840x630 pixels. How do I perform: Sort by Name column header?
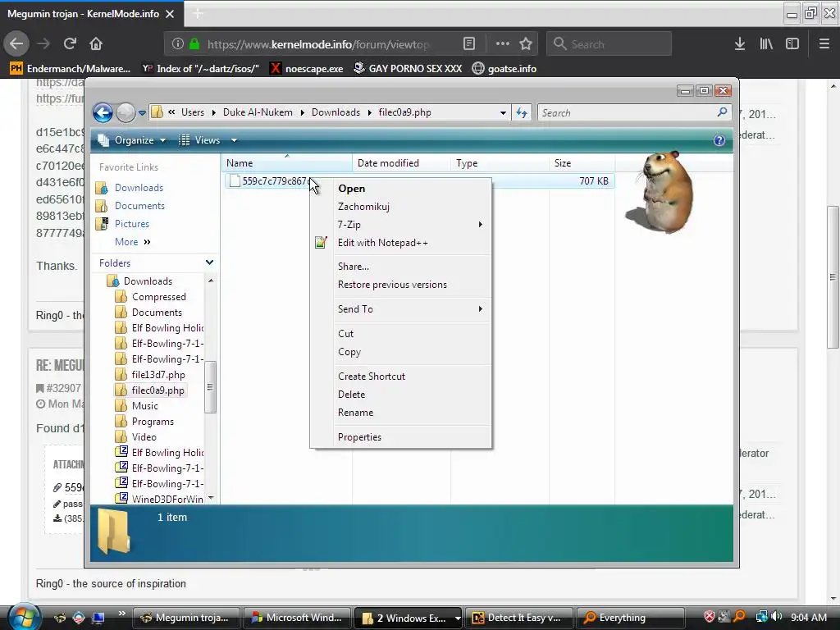click(x=286, y=163)
